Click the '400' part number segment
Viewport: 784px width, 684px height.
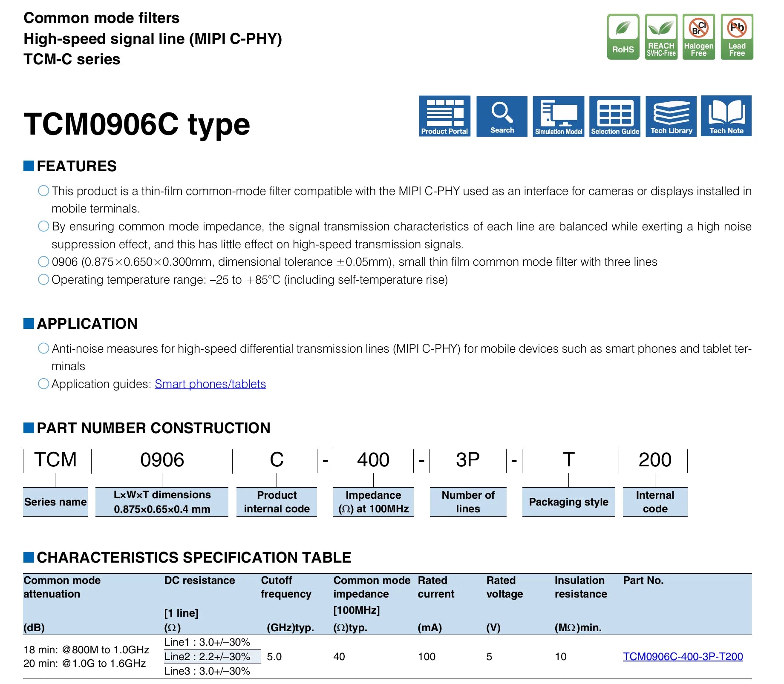point(373,460)
